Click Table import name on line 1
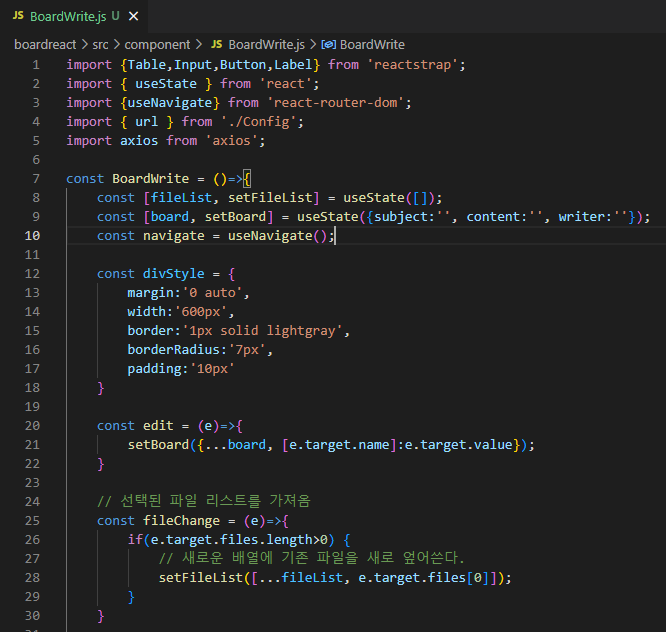This screenshot has height=632, width=666. tap(147, 65)
